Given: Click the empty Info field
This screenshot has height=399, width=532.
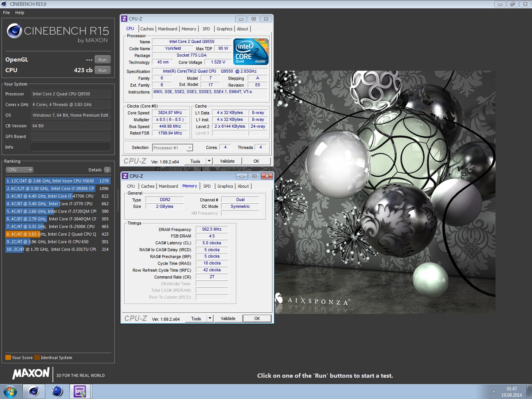Looking at the screenshot, I should (71, 147).
